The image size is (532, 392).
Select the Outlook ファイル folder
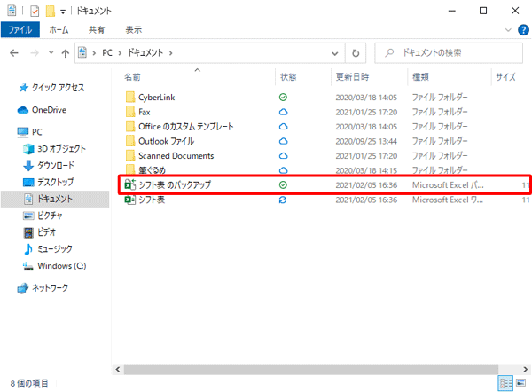[167, 141]
